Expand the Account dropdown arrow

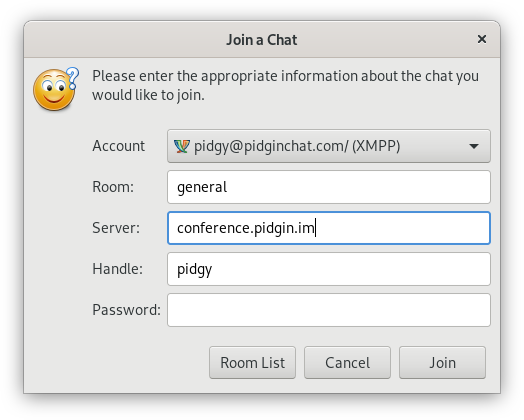tap(474, 146)
